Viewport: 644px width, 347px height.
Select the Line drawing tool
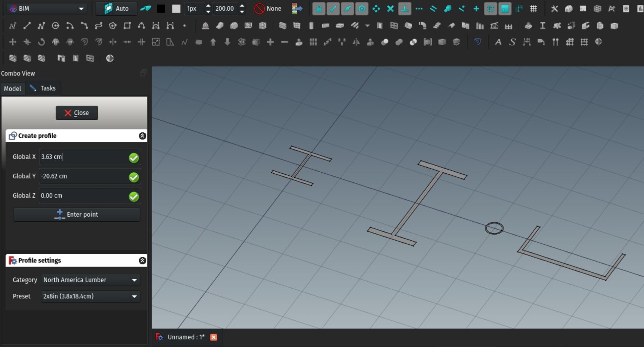click(27, 25)
